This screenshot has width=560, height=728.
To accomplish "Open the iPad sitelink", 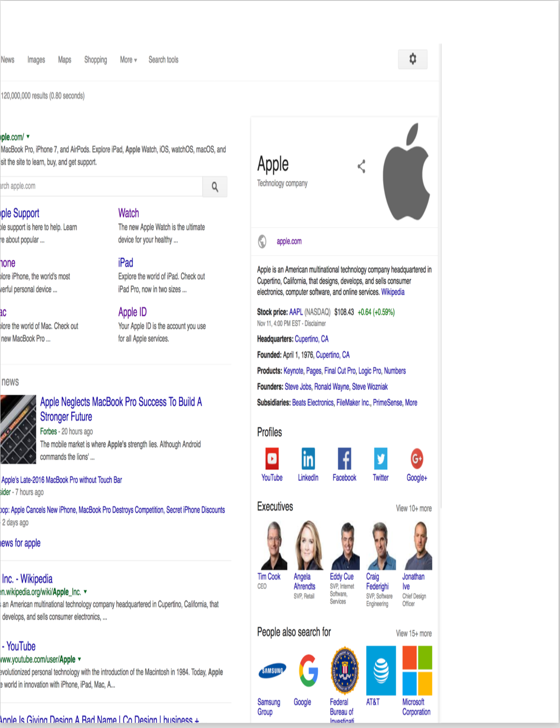I will pos(126,263).
